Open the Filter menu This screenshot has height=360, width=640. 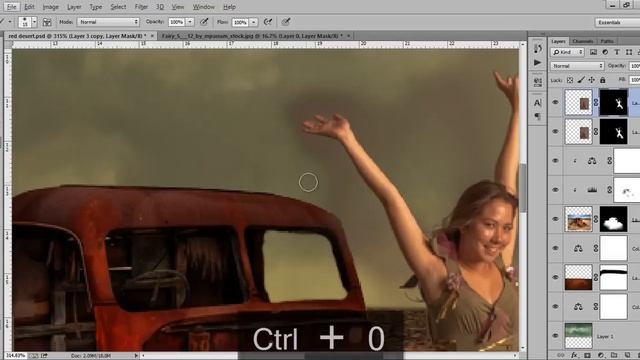click(x=141, y=7)
